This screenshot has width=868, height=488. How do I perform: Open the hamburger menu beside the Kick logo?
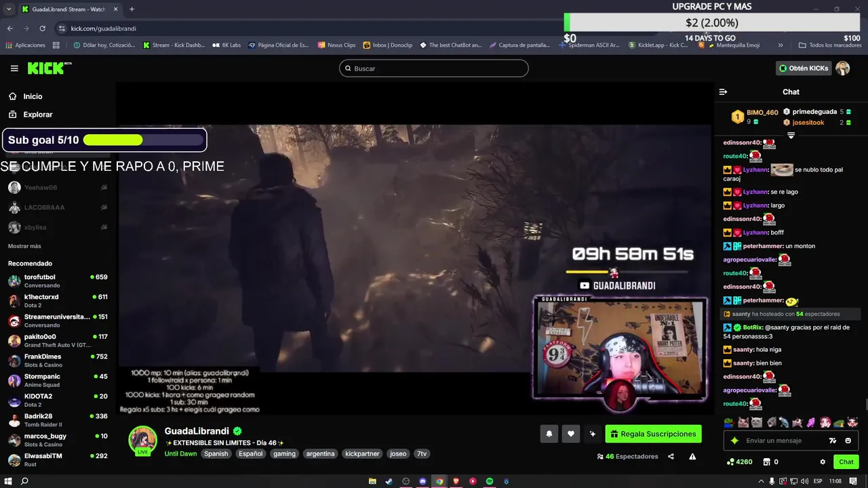click(x=14, y=68)
